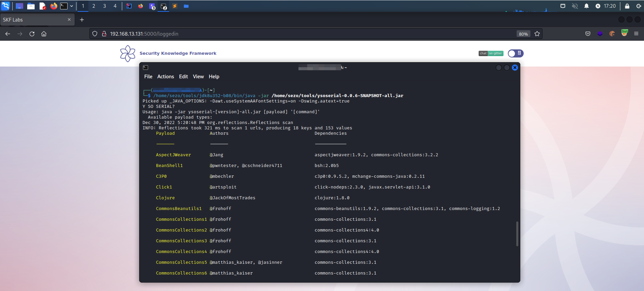Open the burp proxy extension icon
This screenshot has height=291, width=644.
tap(625, 33)
